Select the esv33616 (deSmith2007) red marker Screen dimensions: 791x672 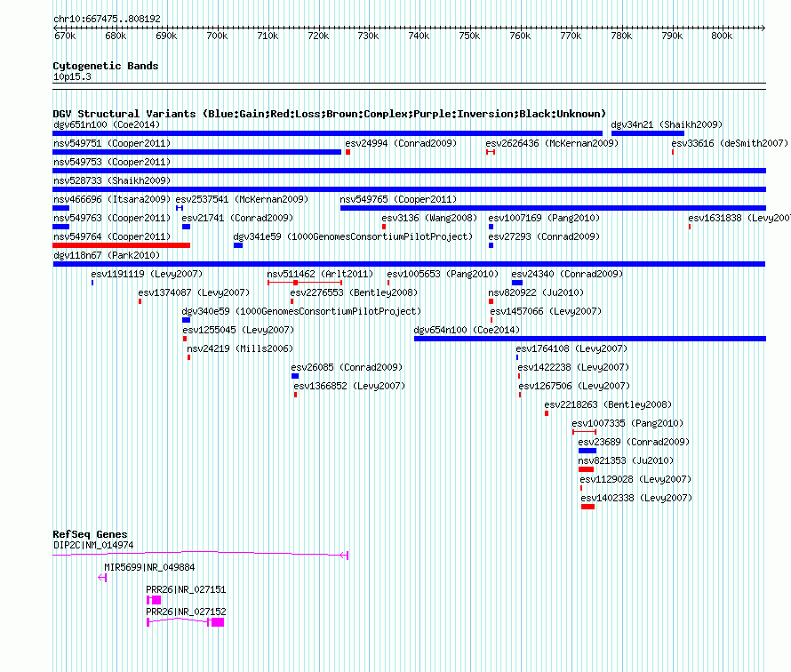pos(673,152)
